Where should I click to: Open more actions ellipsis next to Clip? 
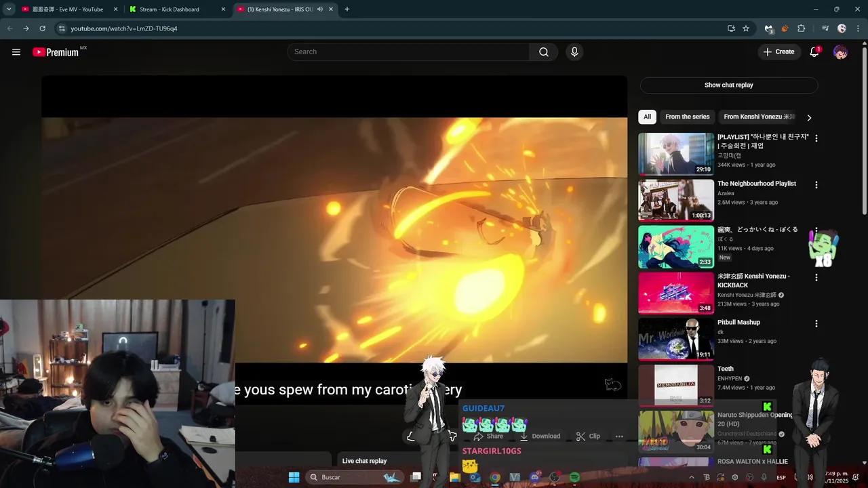click(619, 436)
